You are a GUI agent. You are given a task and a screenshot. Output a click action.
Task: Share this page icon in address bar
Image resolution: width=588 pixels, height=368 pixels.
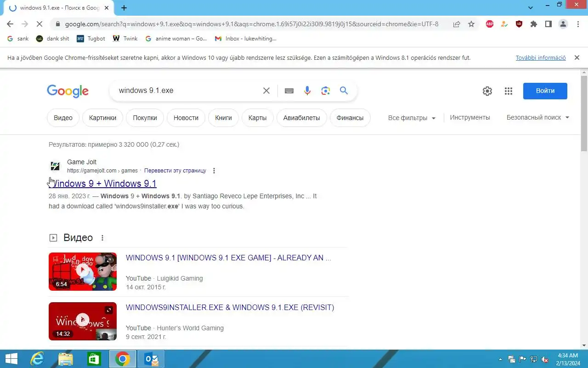tap(457, 24)
